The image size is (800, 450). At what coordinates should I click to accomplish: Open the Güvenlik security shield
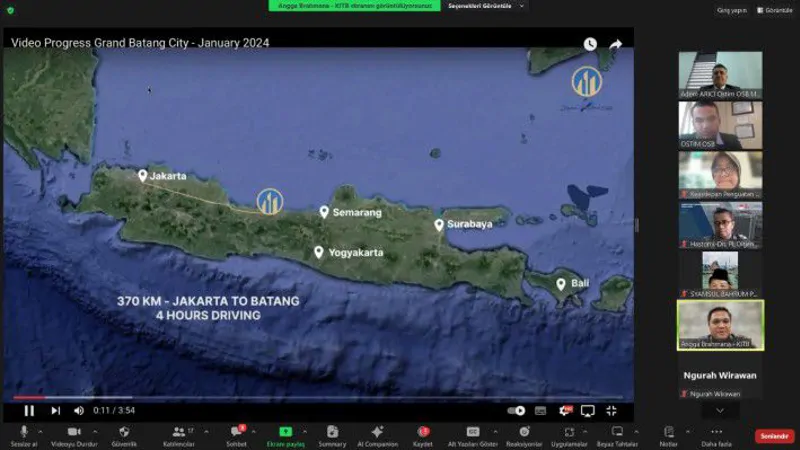point(124,436)
